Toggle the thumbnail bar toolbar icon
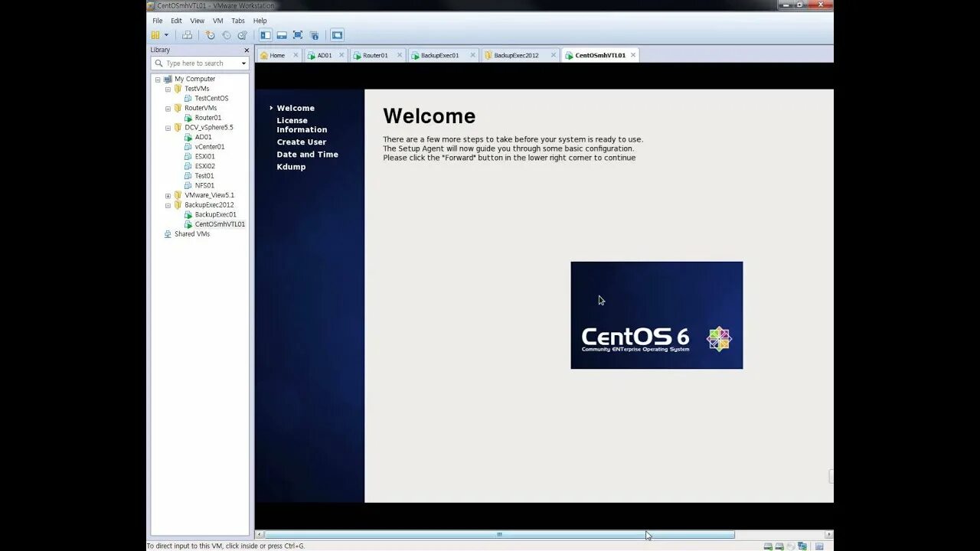 [x=282, y=35]
